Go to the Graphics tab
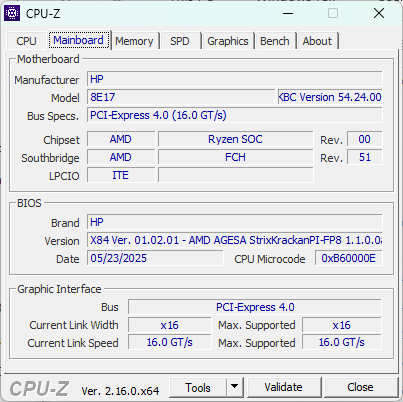 click(x=228, y=41)
